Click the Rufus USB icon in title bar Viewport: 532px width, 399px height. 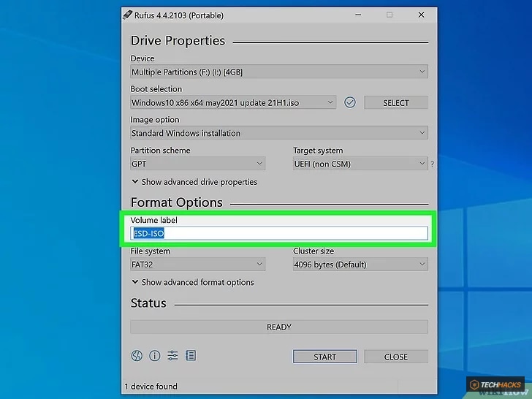pos(128,15)
